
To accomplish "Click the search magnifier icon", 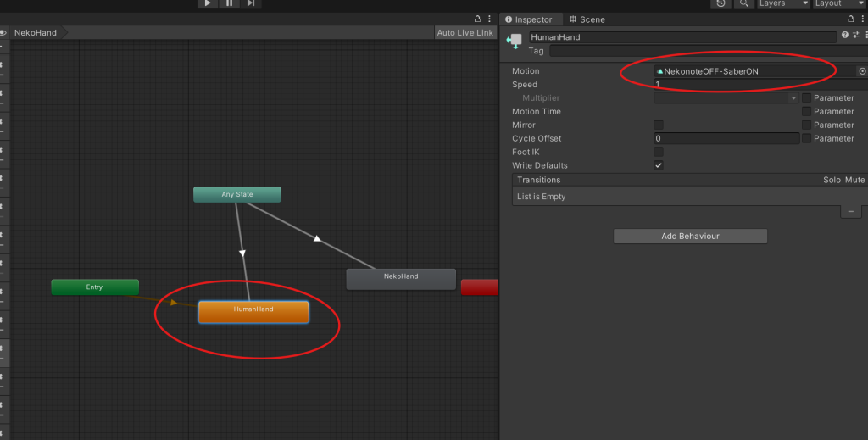I will pyautogui.click(x=743, y=3).
